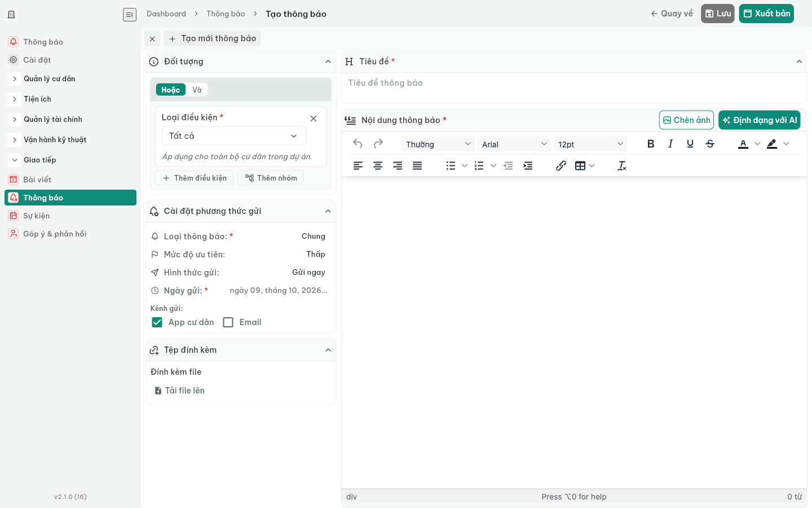Screen dimensions: 812x508
Task: Open the Thường paragraph style dropdown
Action: click(438, 144)
